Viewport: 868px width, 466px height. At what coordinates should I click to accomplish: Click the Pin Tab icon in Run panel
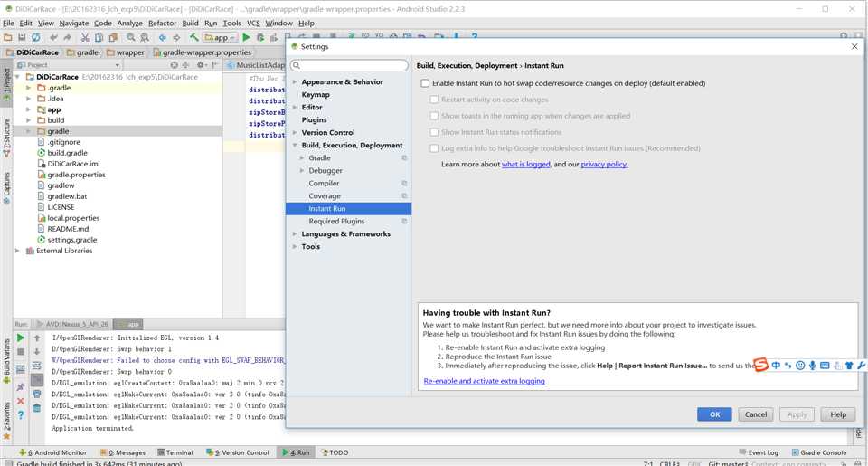point(21,386)
